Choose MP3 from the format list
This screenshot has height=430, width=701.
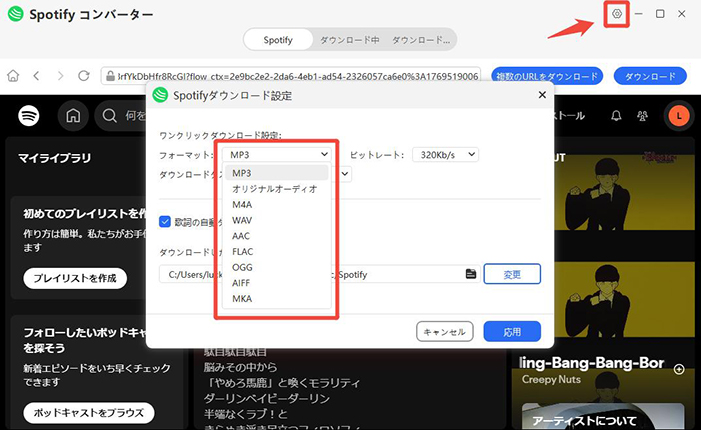coord(277,173)
